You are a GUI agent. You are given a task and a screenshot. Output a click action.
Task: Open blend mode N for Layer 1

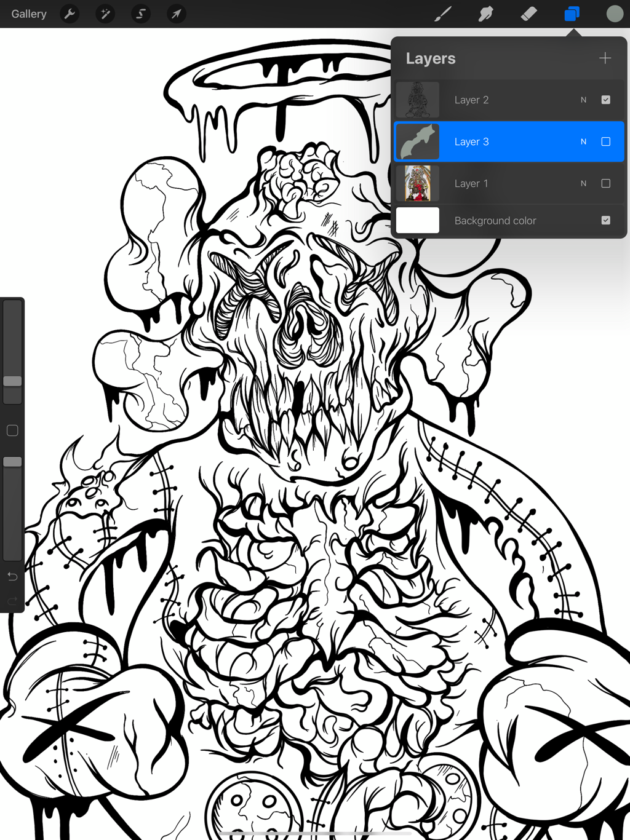(583, 183)
